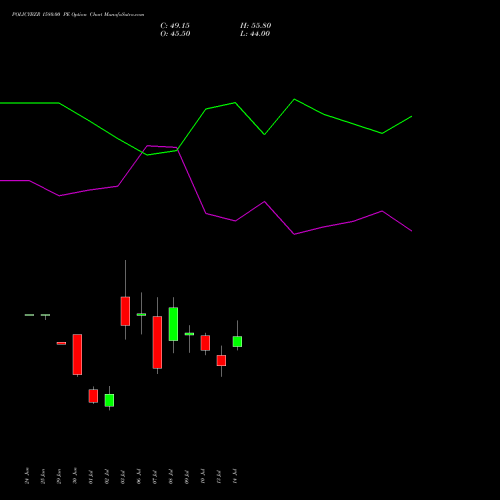Viewport: 500px width, 500px height.
Task: Select the 08 Jul date label
Action: click(x=171, y=477)
